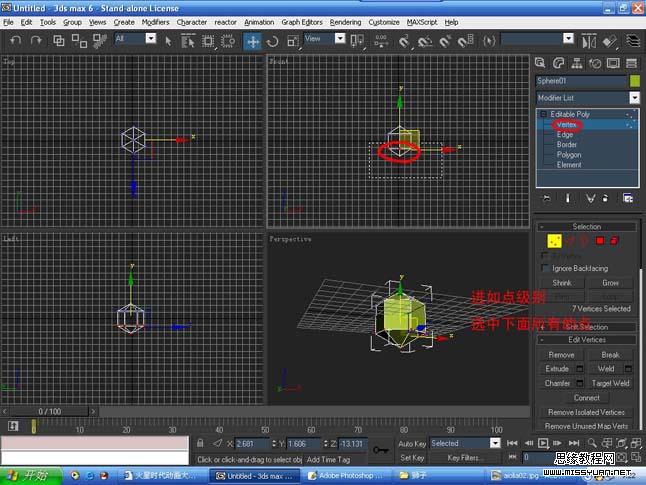Open the MAXScript menu
Viewport: 646px width, 485px height.
(421, 22)
